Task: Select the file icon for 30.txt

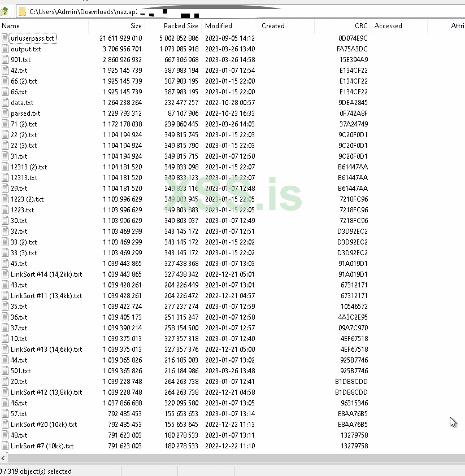Action: click(x=5, y=220)
